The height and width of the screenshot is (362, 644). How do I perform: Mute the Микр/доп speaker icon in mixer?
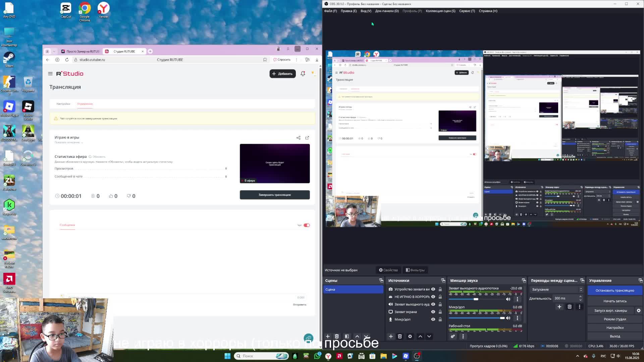tap(508, 318)
